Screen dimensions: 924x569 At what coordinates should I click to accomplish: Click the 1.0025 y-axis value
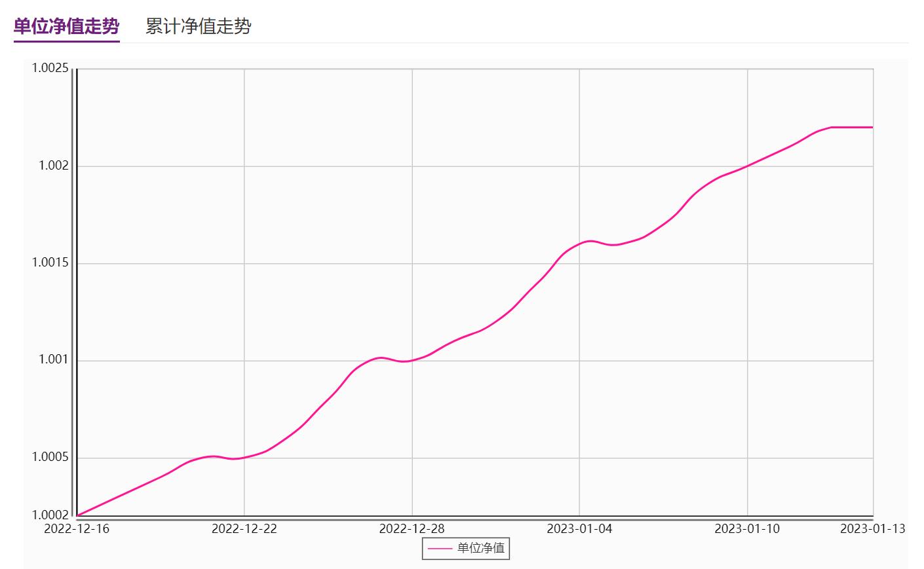[50, 68]
